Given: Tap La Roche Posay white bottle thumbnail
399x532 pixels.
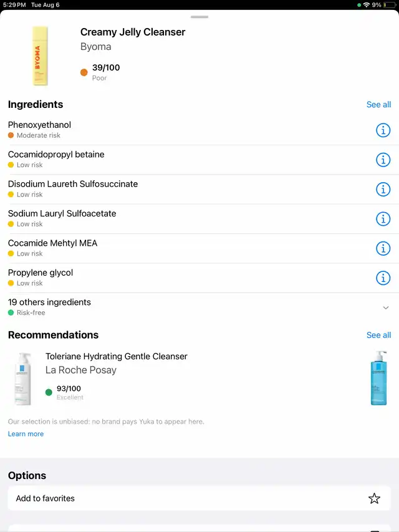Looking at the screenshot, I should pyautogui.click(x=23, y=379).
